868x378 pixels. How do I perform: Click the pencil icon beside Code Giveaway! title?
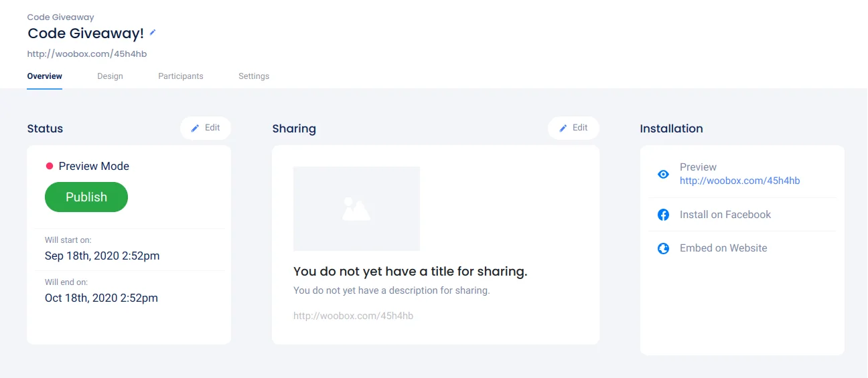coord(153,32)
